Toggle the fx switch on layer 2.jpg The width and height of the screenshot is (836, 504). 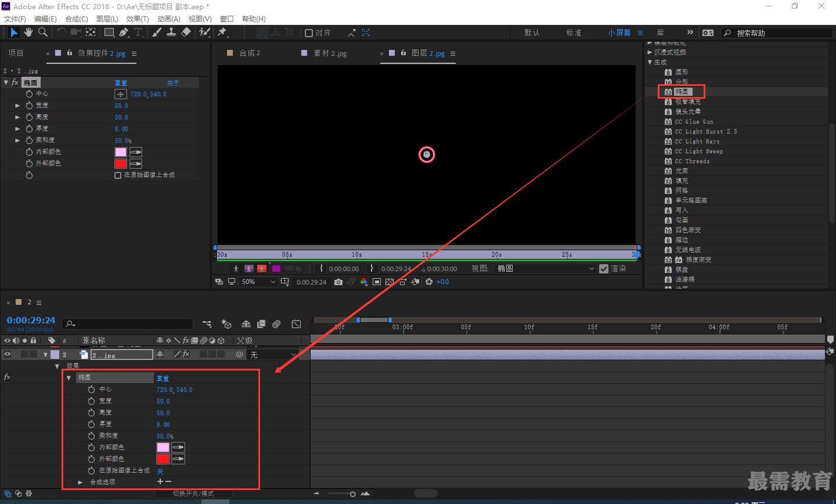[x=186, y=354]
